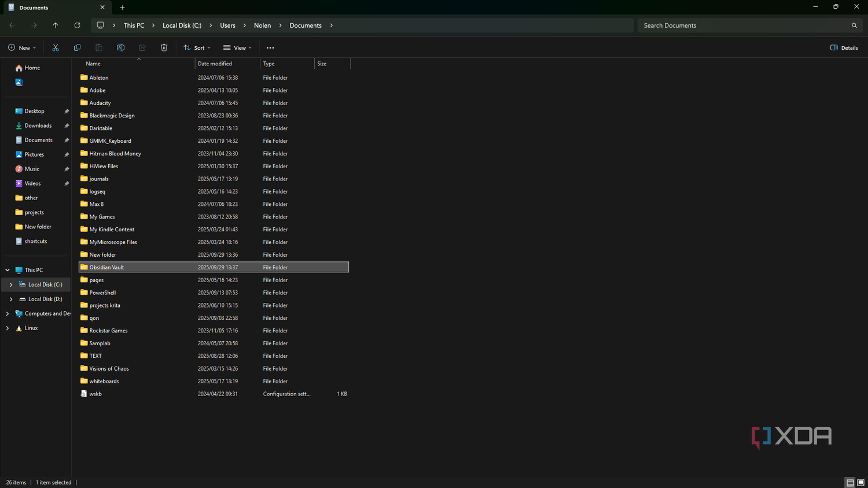
Task: Go up one directory level
Action: pyautogui.click(x=56, y=25)
